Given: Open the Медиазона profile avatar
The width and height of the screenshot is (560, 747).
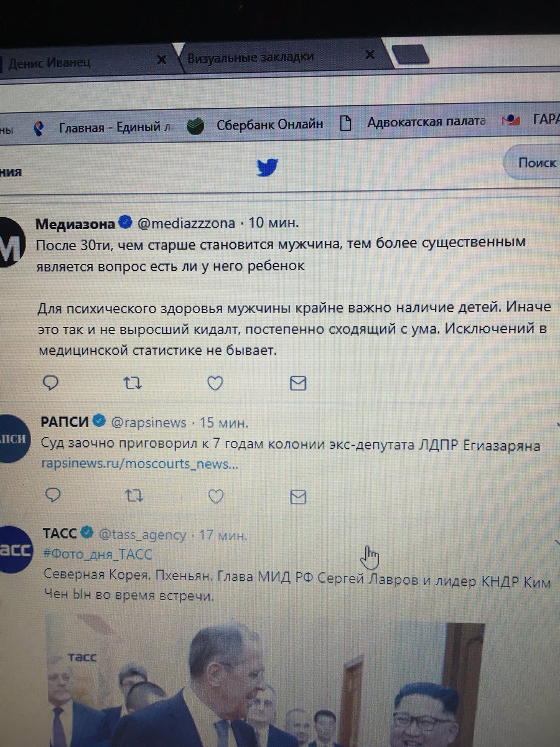Looking at the screenshot, I should tap(11, 243).
